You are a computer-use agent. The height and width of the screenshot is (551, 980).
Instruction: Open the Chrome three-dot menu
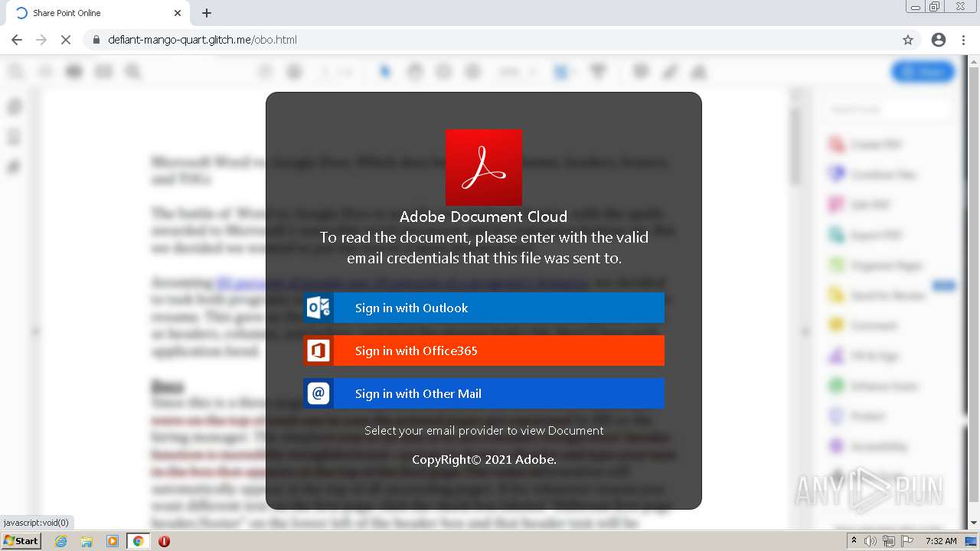click(x=963, y=40)
